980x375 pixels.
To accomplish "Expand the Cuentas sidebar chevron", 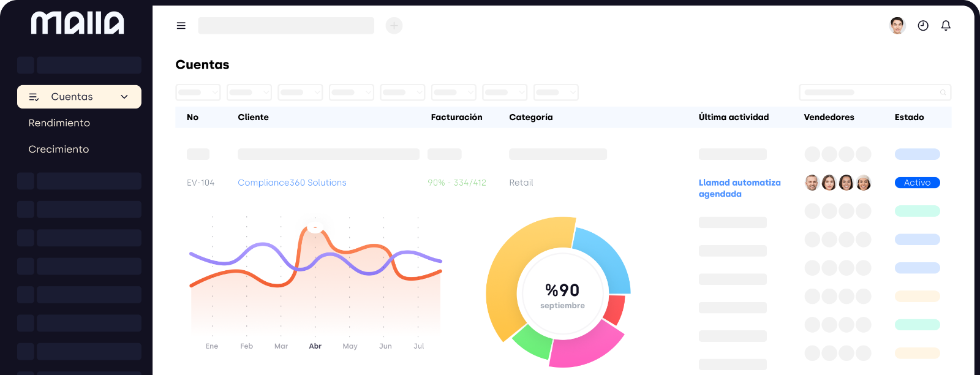I will tap(124, 97).
